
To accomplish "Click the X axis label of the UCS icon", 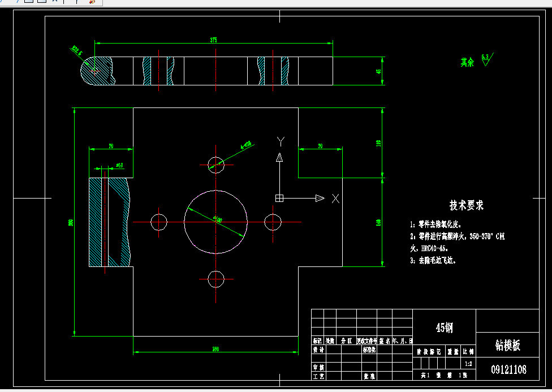I will pos(335,199).
